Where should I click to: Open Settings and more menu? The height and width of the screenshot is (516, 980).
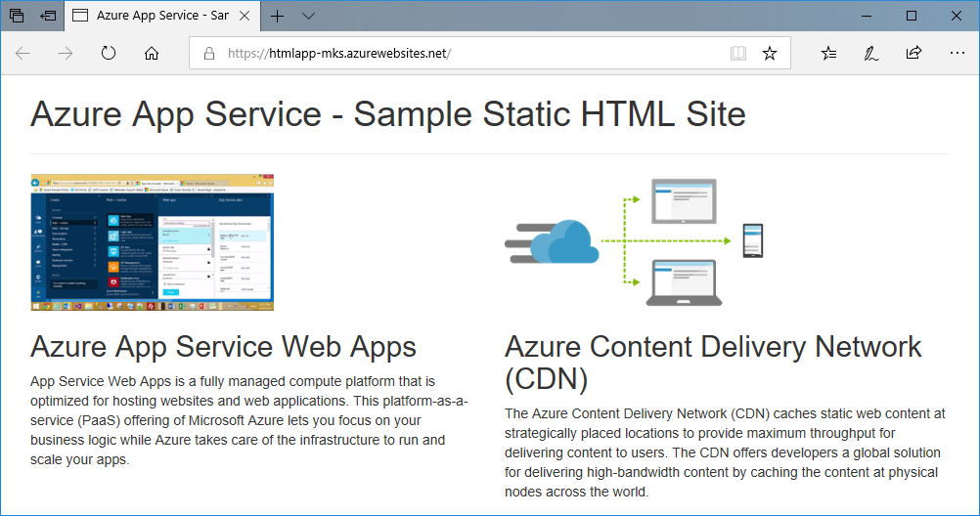pos(957,53)
